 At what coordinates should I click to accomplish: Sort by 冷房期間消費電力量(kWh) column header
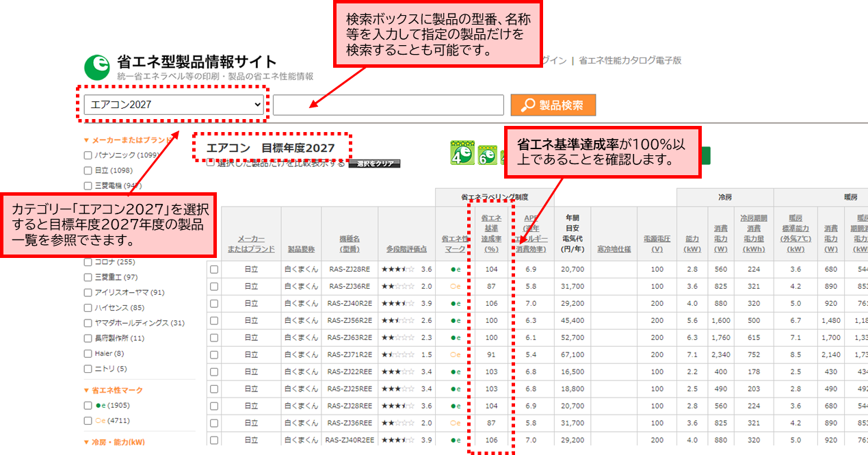point(754,233)
